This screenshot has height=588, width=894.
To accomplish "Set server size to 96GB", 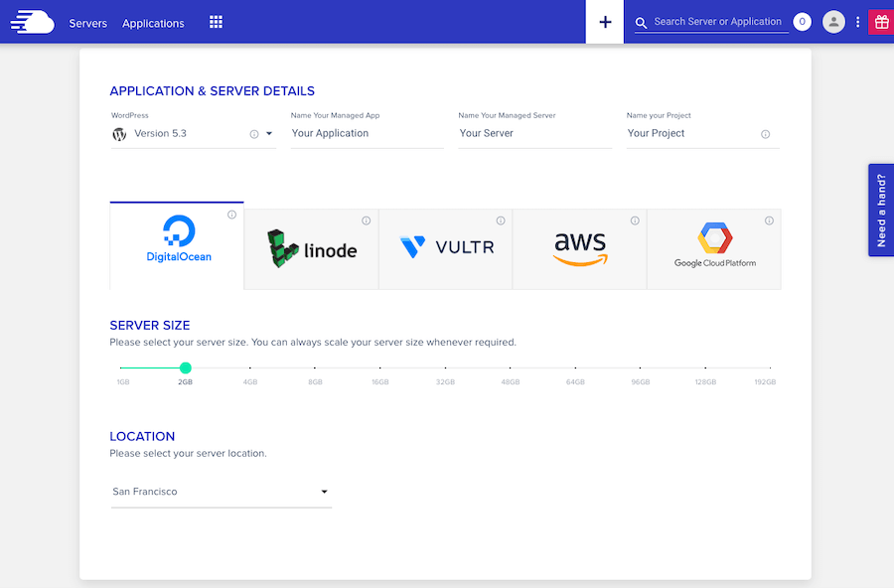I will click(641, 382).
